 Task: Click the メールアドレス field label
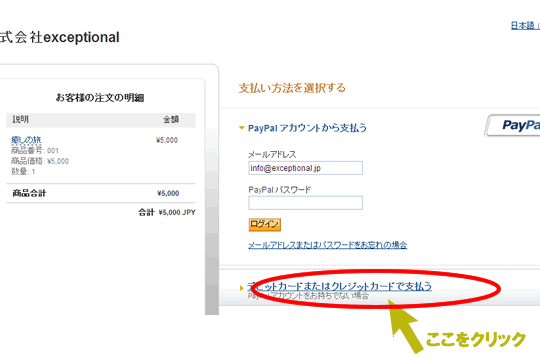click(272, 154)
